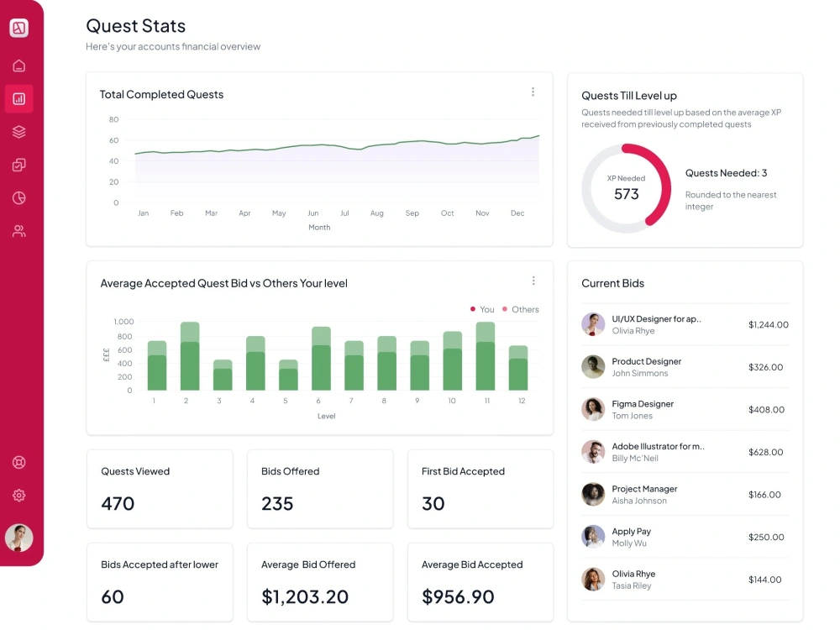The width and height of the screenshot is (840, 630).
Task: Click the XP Needed progress ring
Action: point(627,188)
